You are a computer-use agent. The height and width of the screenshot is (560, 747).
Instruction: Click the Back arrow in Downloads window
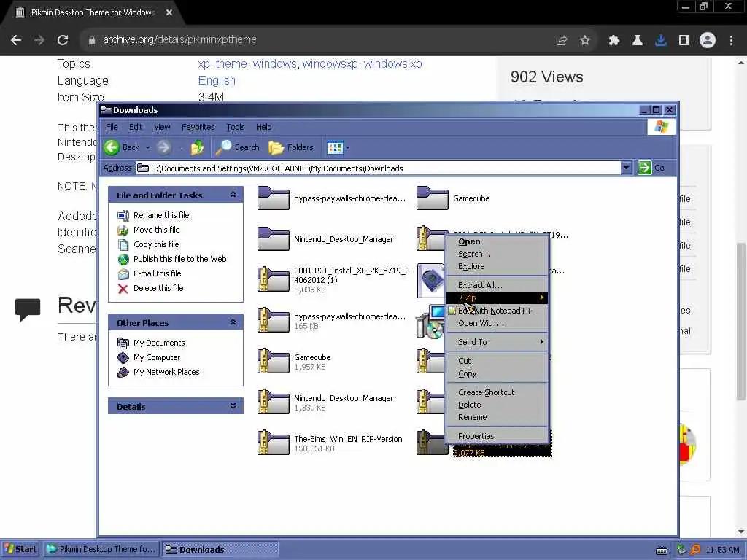click(112, 147)
